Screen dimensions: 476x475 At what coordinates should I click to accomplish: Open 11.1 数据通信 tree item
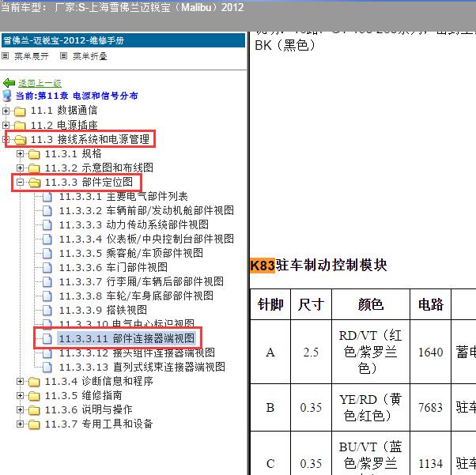[x=64, y=111]
